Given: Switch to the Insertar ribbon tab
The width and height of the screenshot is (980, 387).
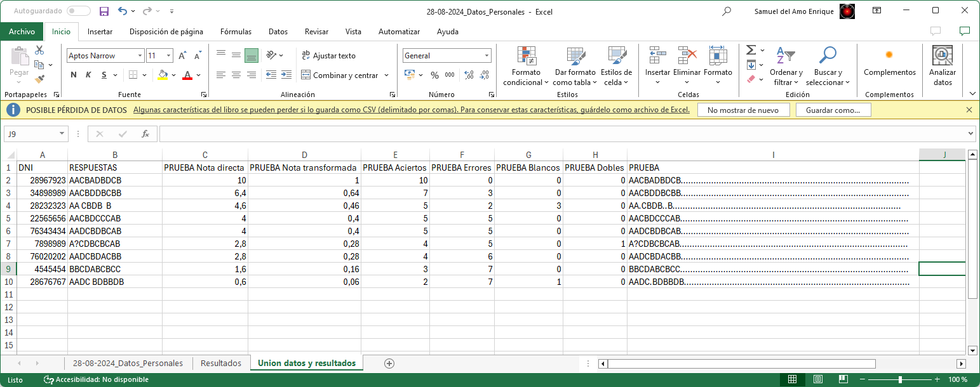Looking at the screenshot, I should (x=100, y=32).
